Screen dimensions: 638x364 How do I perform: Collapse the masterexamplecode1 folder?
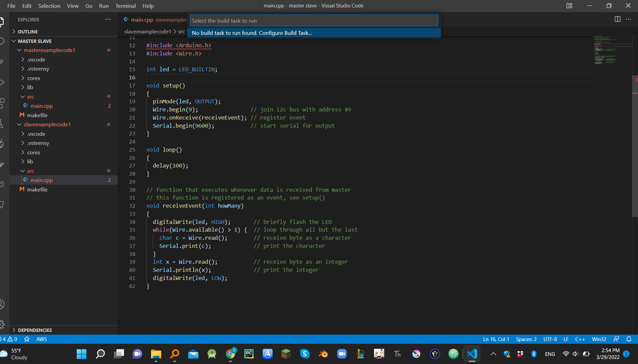click(49, 50)
